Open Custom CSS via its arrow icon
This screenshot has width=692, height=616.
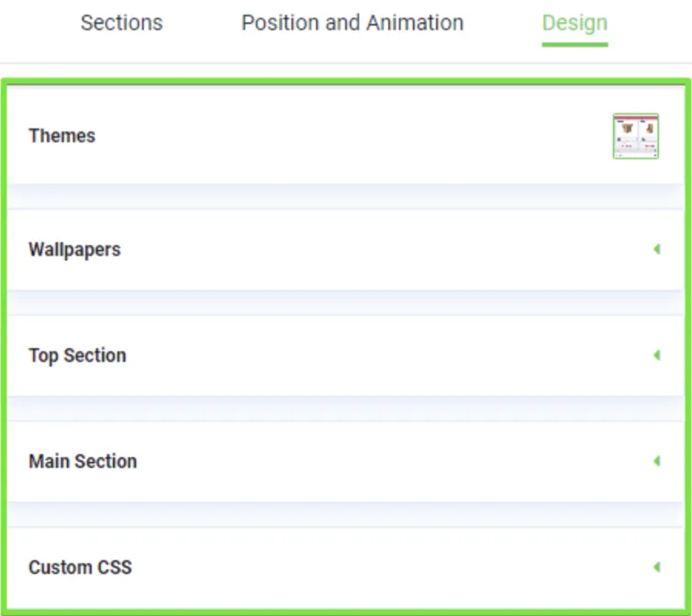[x=656, y=567]
